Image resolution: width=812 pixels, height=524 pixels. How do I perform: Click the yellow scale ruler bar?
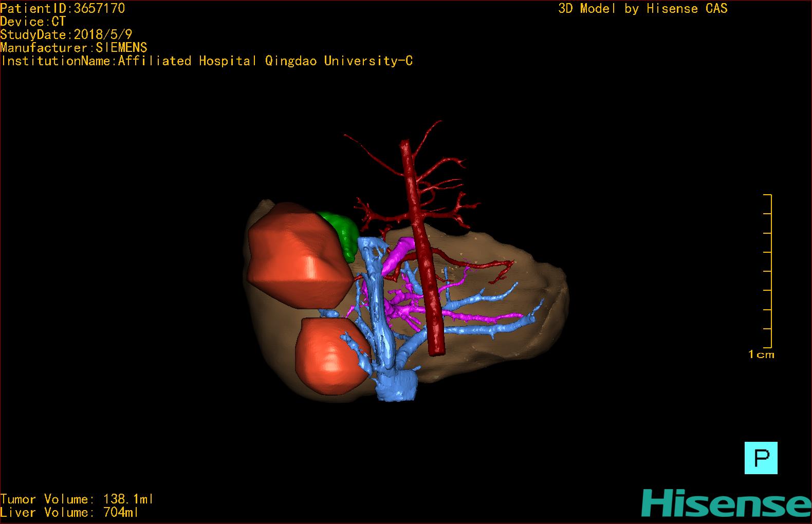[768, 271]
